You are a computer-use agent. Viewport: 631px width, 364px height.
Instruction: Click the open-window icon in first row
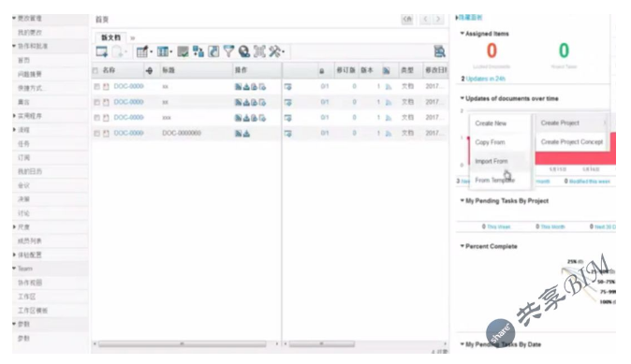pos(287,86)
